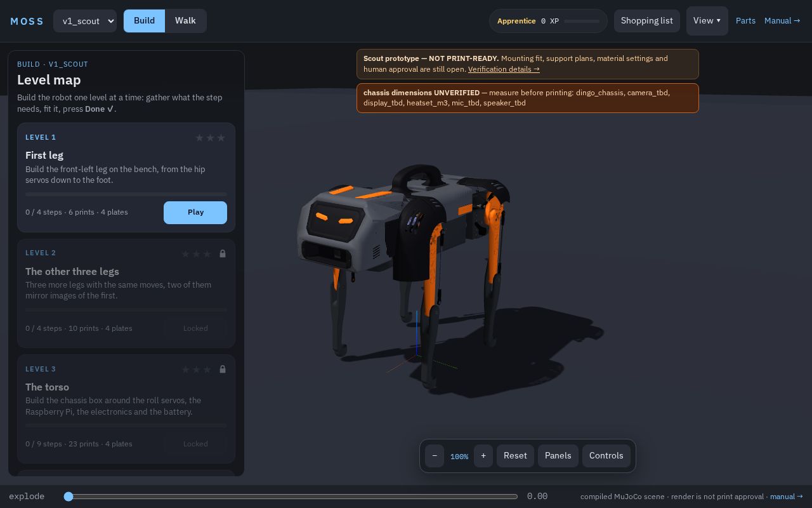
Task: Click the Level 1 progress bar
Action: [126, 194]
